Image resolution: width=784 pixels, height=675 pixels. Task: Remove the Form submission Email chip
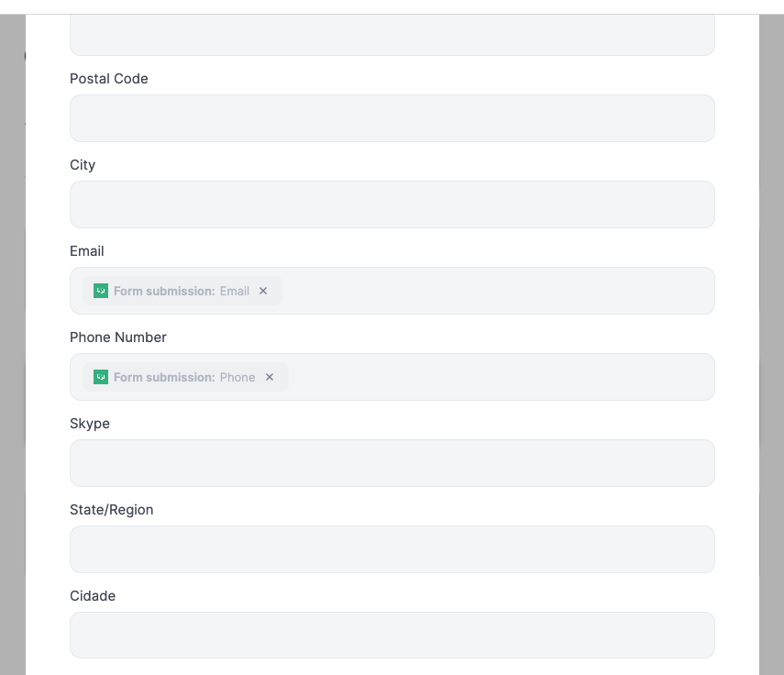pos(263,291)
